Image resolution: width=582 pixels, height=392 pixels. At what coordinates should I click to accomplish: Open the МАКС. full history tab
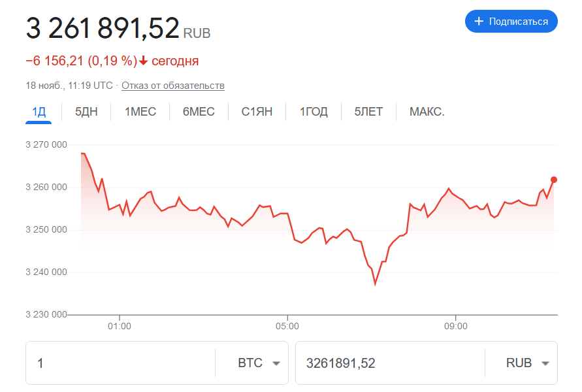[427, 112]
